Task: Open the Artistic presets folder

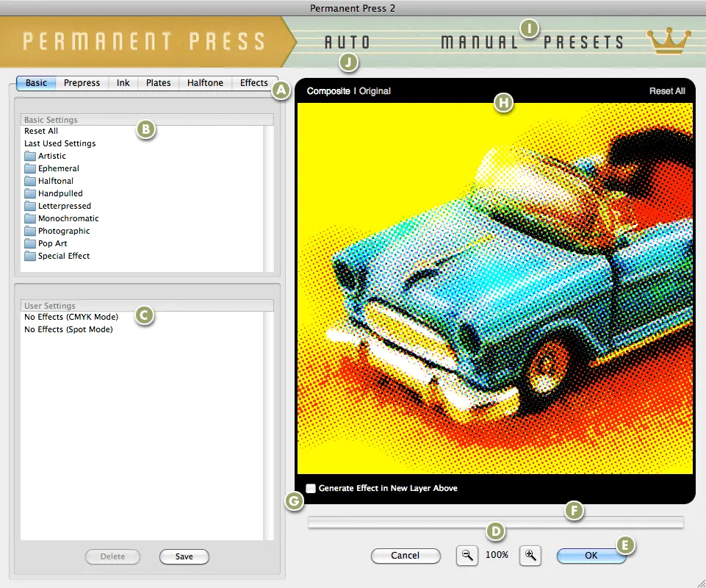Action: (51, 155)
